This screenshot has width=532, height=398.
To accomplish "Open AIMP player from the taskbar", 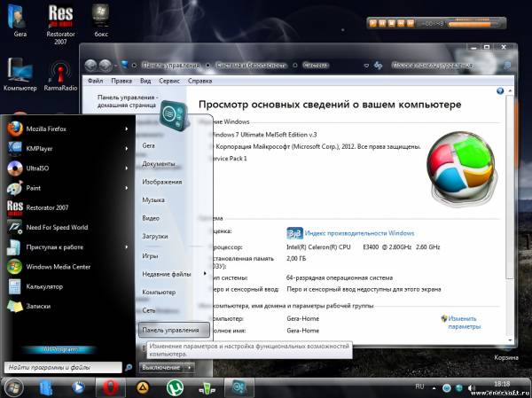I will coord(143,387).
